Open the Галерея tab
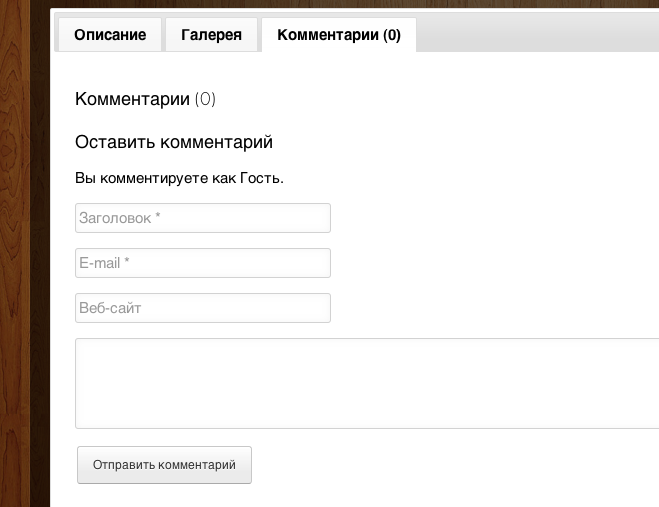 [x=211, y=35]
